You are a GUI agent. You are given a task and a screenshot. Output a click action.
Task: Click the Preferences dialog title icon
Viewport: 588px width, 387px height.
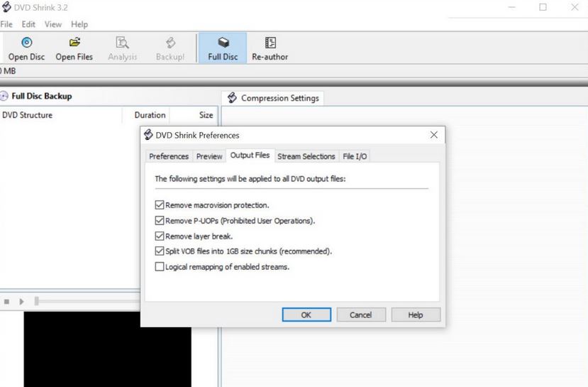(148, 135)
